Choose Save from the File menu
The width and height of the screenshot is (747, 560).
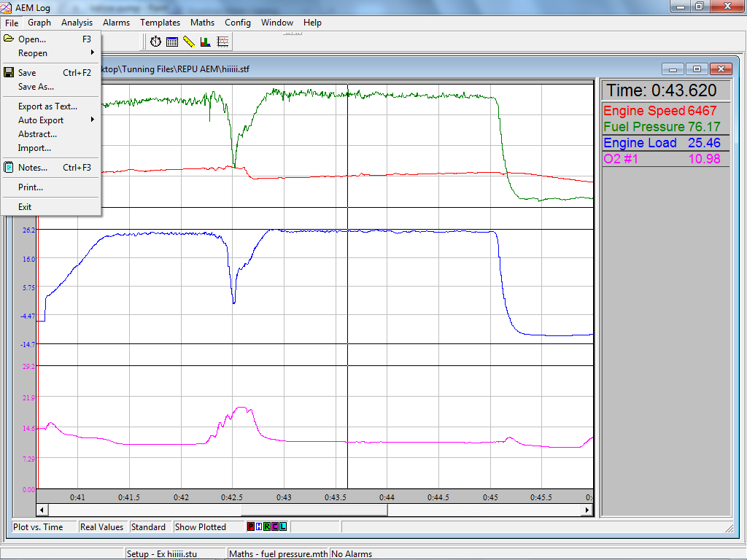(51, 72)
